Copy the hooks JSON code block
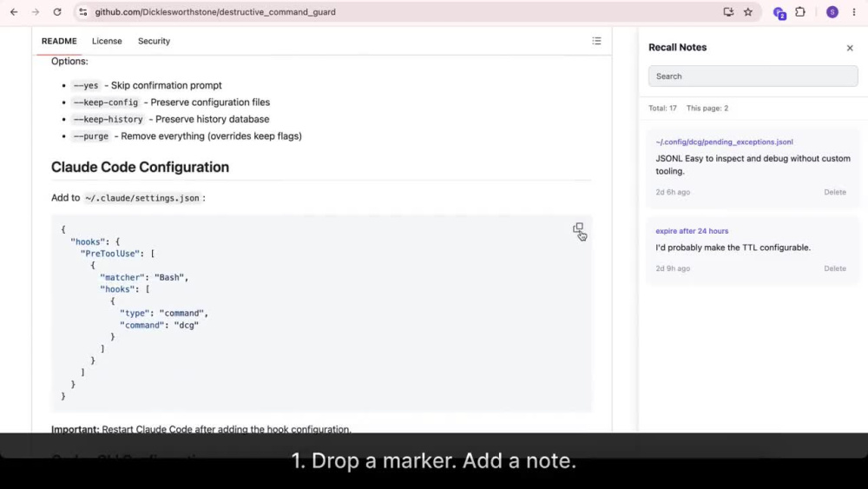The height and width of the screenshot is (489, 868). (x=578, y=228)
